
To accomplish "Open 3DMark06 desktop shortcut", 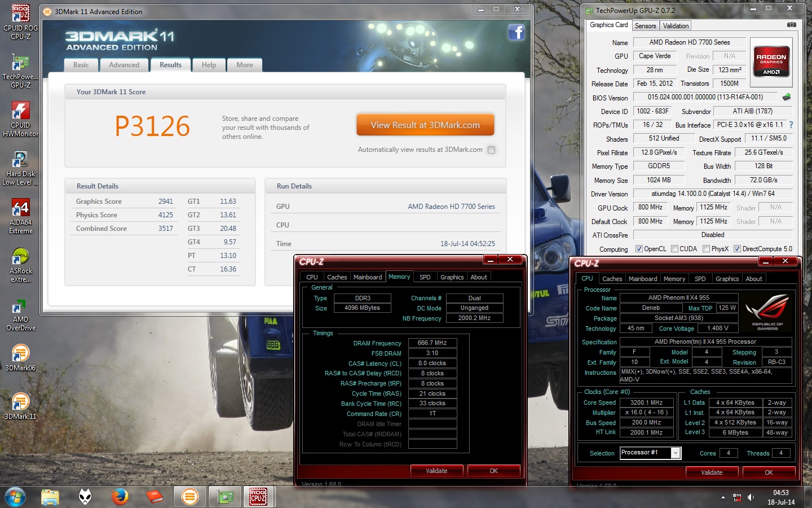I will 20,358.
